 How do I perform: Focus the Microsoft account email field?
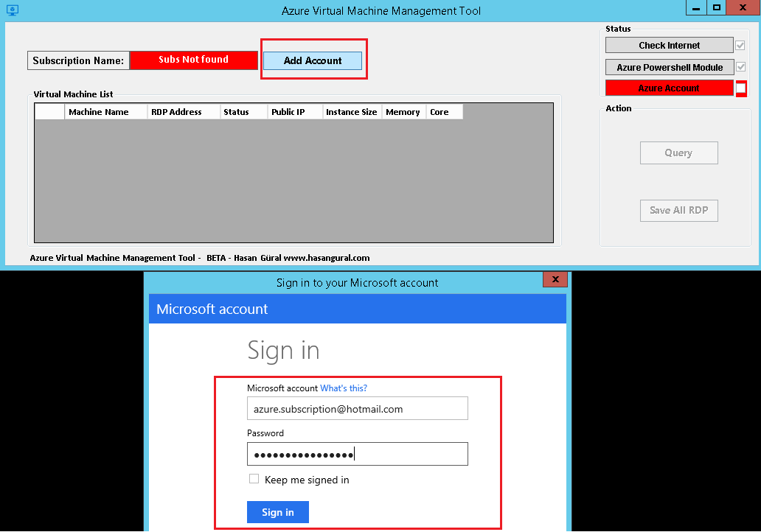357,409
